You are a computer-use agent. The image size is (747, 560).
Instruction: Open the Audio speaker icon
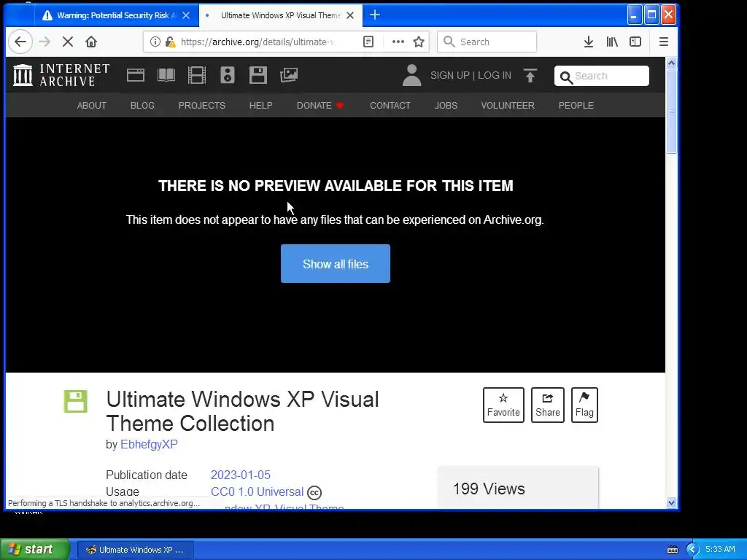(228, 75)
